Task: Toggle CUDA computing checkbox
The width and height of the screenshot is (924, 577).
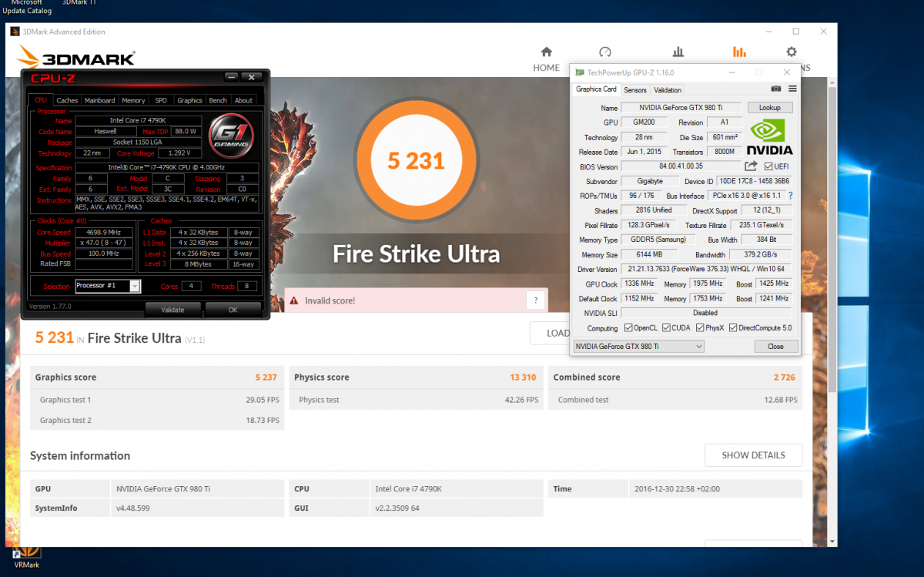Action: (x=666, y=328)
